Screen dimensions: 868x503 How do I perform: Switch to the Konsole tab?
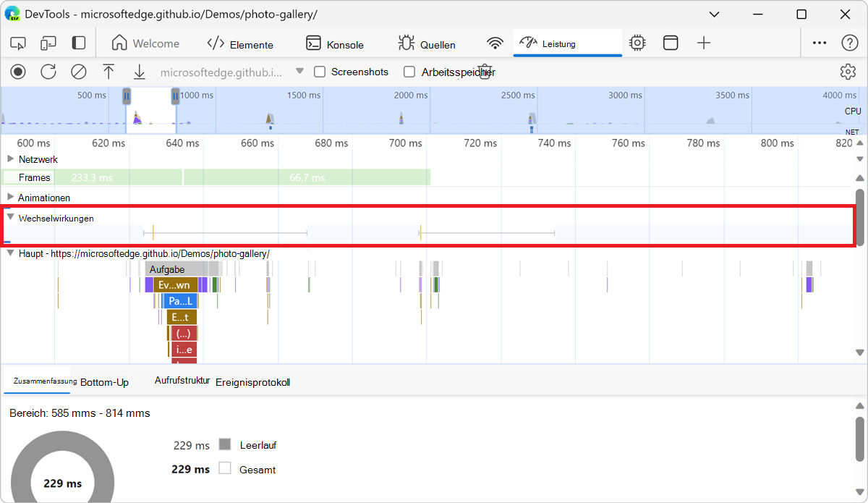pos(335,44)
